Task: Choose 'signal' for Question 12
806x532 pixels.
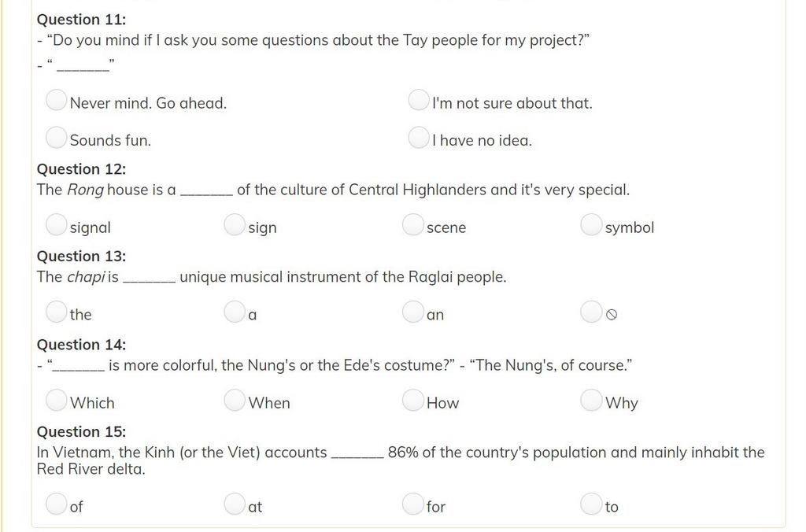Action: pos(56,224)
